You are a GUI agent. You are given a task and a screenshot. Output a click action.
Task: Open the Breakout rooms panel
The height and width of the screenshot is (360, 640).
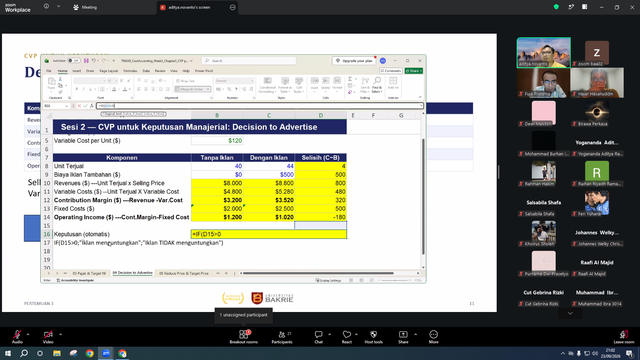[244, 337]
